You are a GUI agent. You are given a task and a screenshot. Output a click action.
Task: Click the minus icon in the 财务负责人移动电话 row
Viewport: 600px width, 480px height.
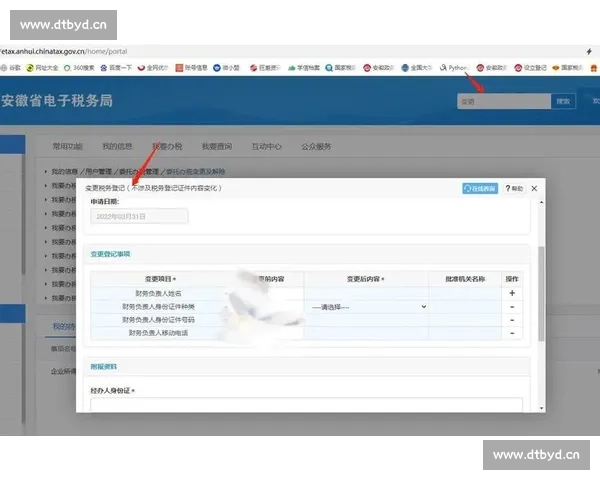(x=512, y=333)
